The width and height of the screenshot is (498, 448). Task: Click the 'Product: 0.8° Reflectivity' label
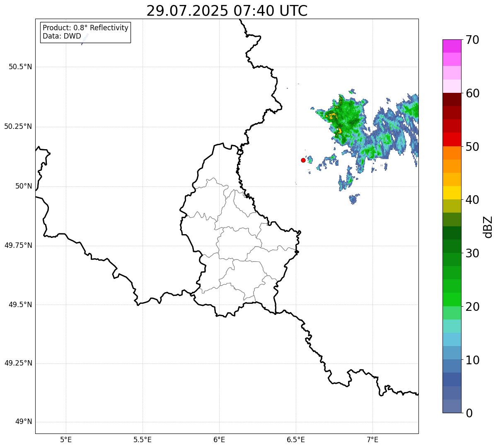pyautogui.click(x=86, y=28)
